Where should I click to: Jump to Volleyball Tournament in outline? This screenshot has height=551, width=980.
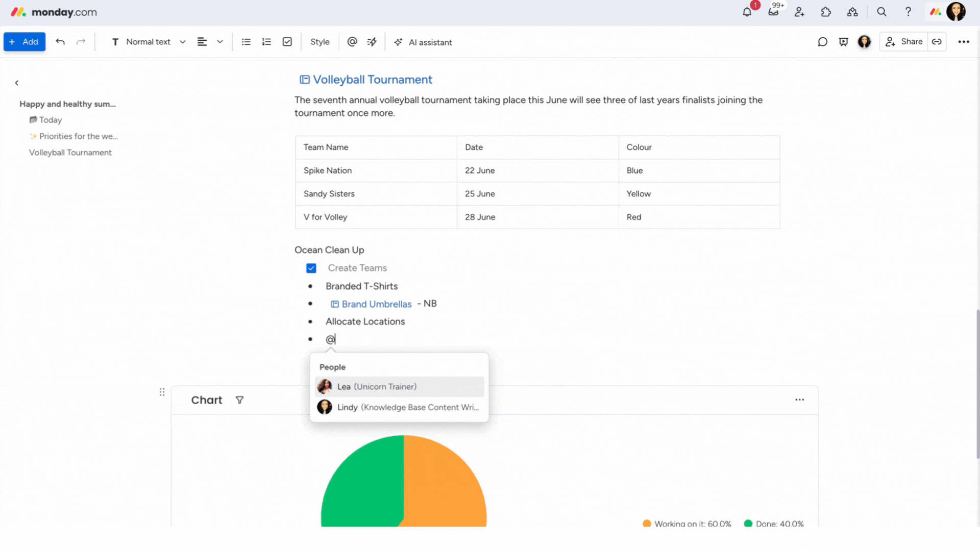pos(70,153)
